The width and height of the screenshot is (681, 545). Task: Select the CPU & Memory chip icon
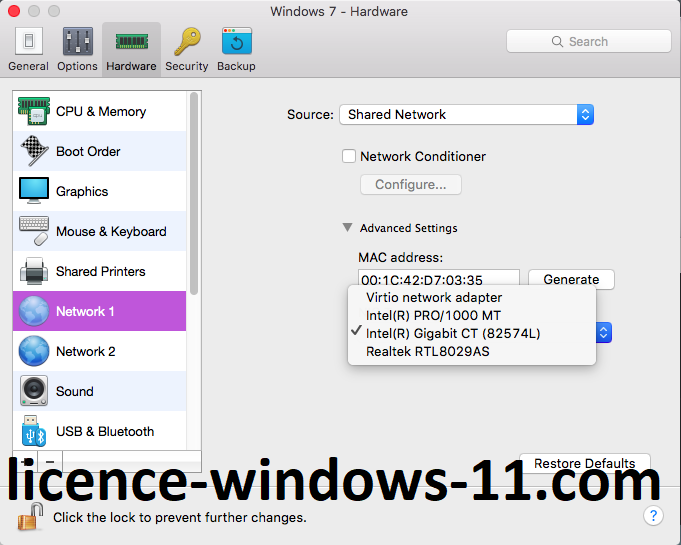coord(34,111)
